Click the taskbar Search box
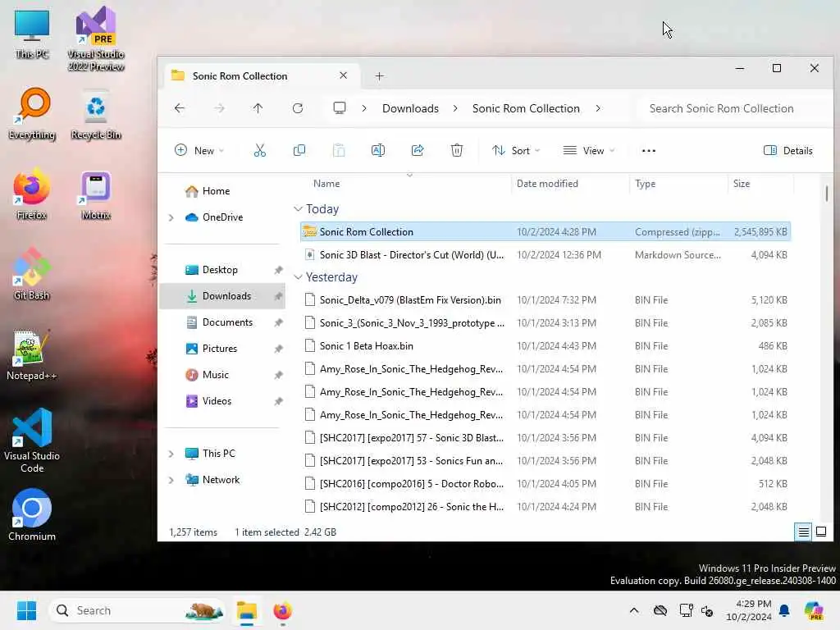The image size is (840, 630). coord(137,610)
